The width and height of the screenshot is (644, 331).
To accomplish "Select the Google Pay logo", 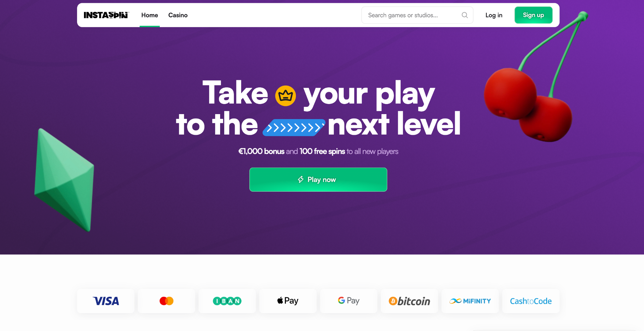I will point(348,301).
